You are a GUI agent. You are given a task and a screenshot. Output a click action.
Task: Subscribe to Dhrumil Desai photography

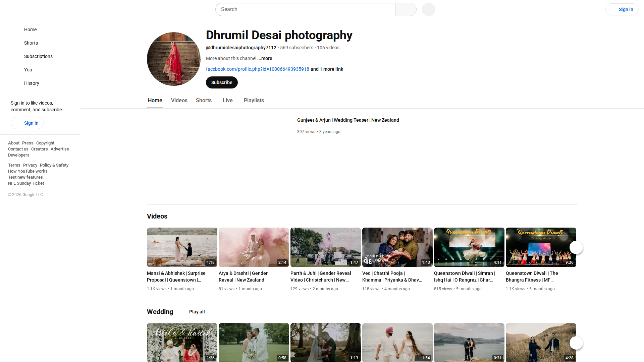(x=221, y=82)
